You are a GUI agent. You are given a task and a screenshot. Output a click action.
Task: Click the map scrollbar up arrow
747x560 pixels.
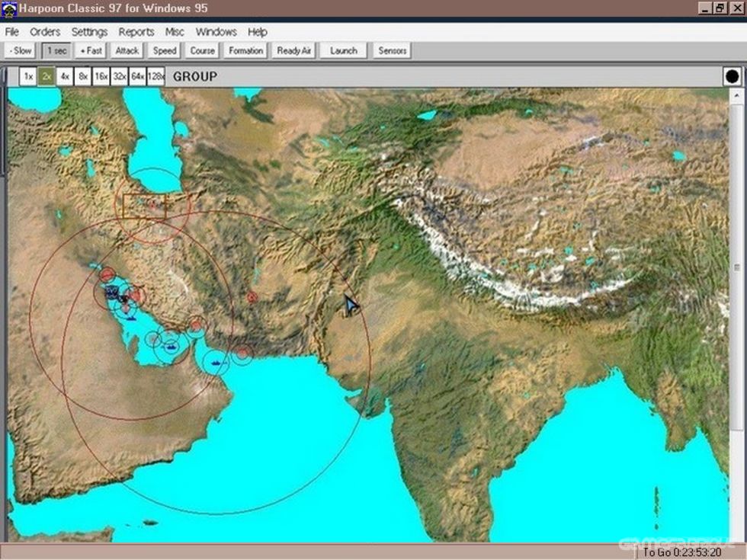736,96
